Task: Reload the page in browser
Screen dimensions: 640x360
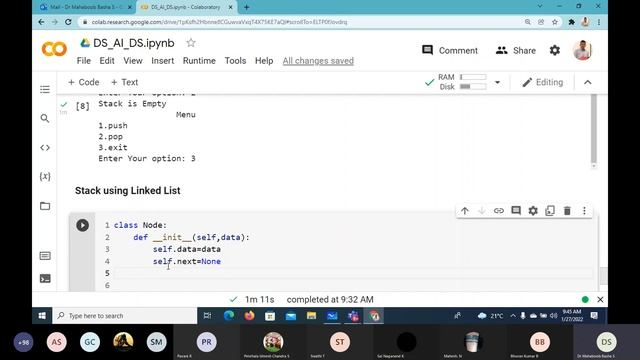Action: (x=68, y=22)
